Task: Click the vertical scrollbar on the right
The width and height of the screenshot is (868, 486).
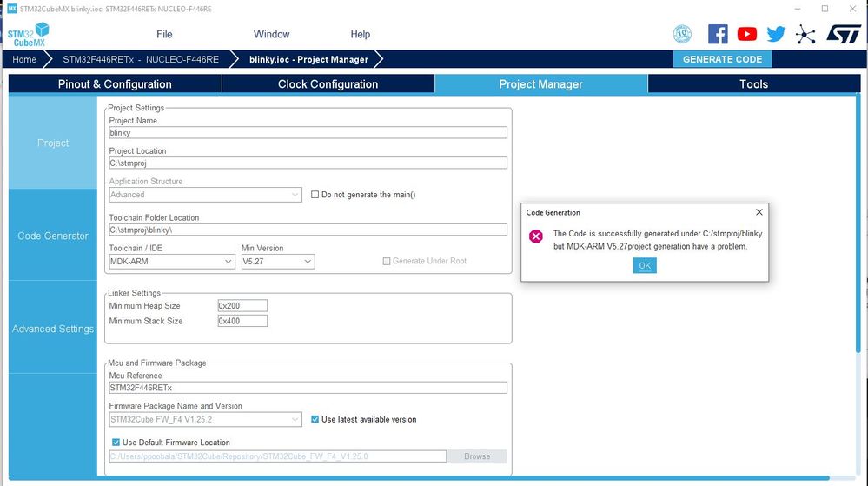Action: click(x=858, y=223)
